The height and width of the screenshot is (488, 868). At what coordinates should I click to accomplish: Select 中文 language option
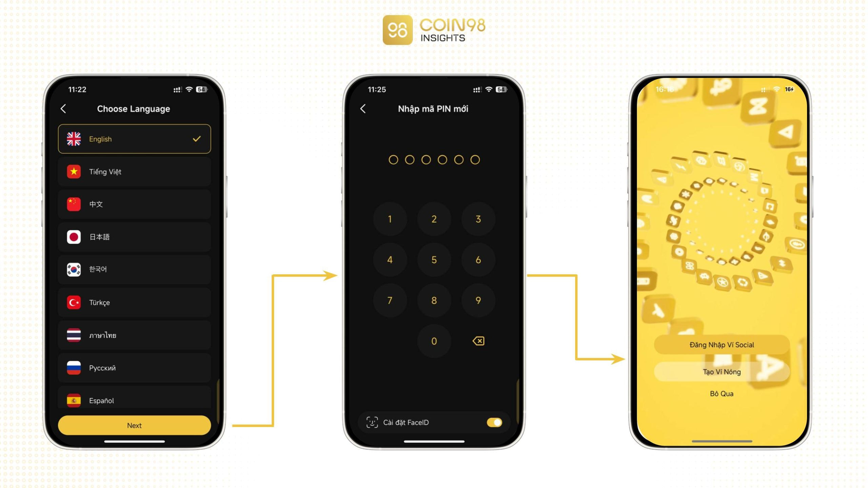tap(135, 204)
